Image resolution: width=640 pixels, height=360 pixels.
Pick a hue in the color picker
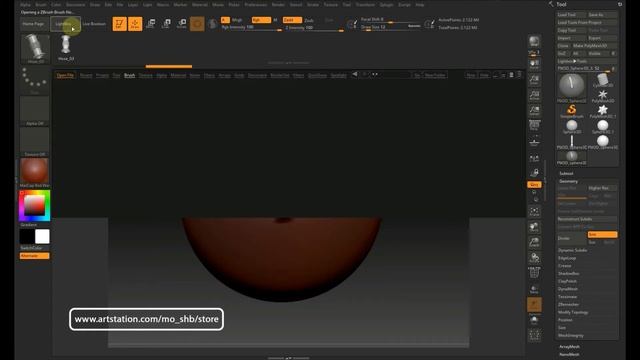tap(34, 205)
